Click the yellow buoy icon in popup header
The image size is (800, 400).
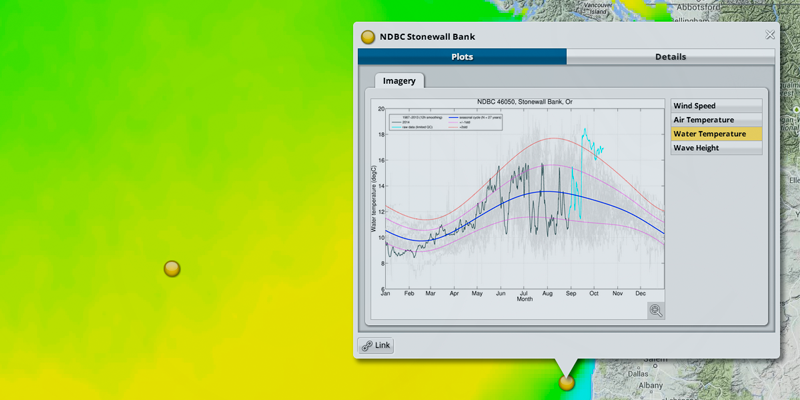point(368,37)
